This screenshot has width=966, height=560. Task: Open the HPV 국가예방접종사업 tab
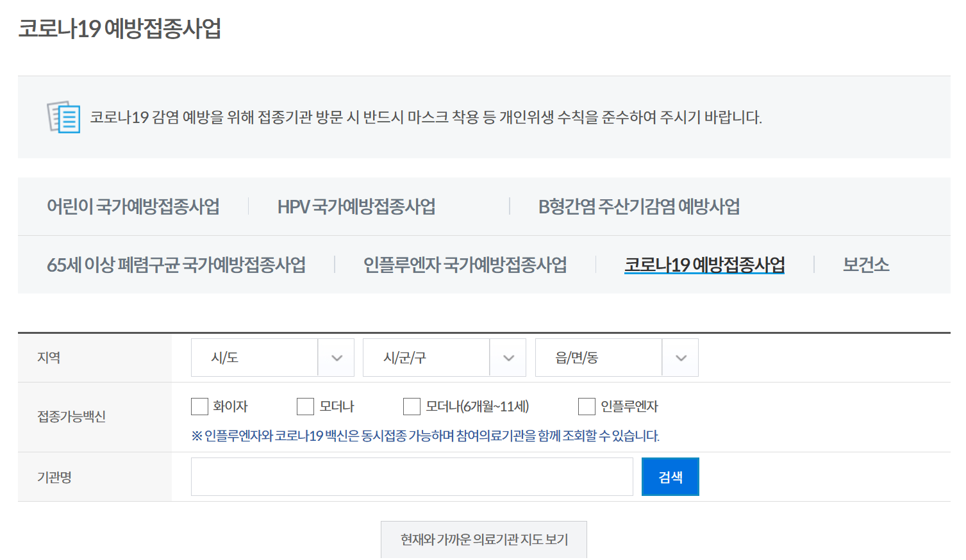pos(357,206)
